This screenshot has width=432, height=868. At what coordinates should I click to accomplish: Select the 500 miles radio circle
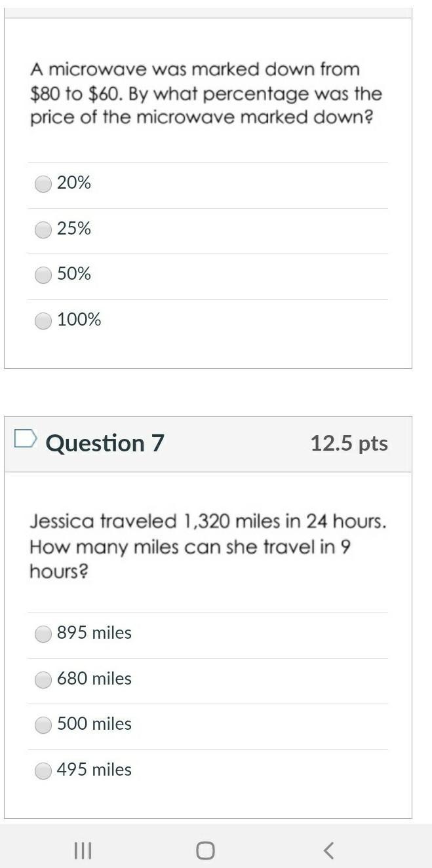pos(43,725)
